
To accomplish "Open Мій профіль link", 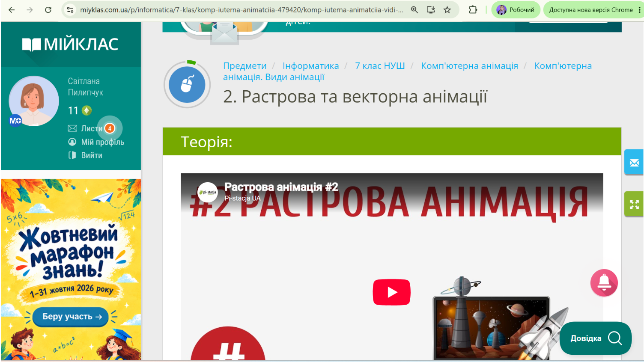I will click(x=96, y=142).
